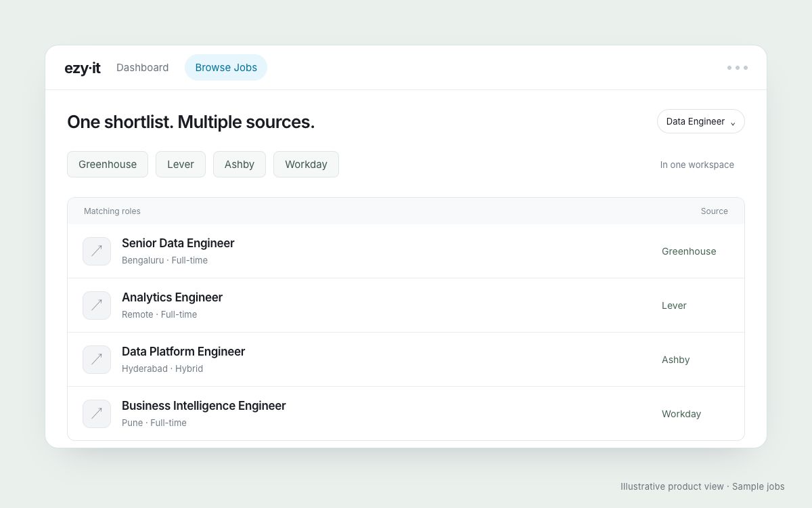
Task: Open the Dashboard tab
Action: point(142,68)
